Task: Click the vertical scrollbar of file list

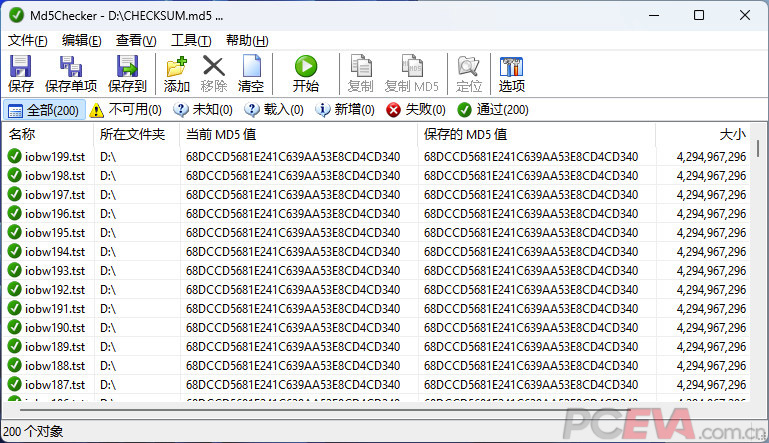Action: click(x=758, y=270)
